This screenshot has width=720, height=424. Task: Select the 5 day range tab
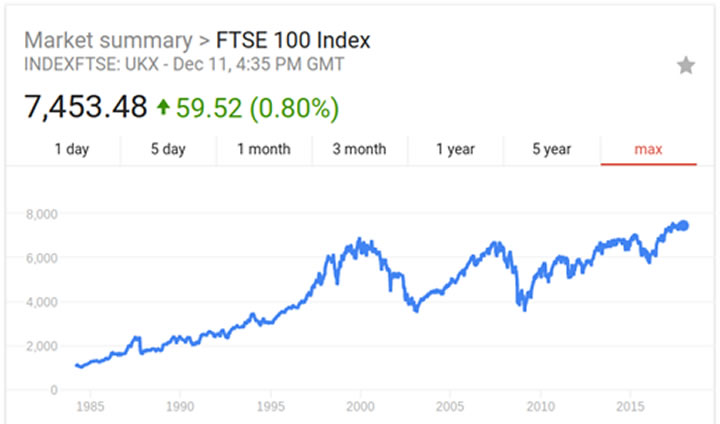click(x=168, y=150)
